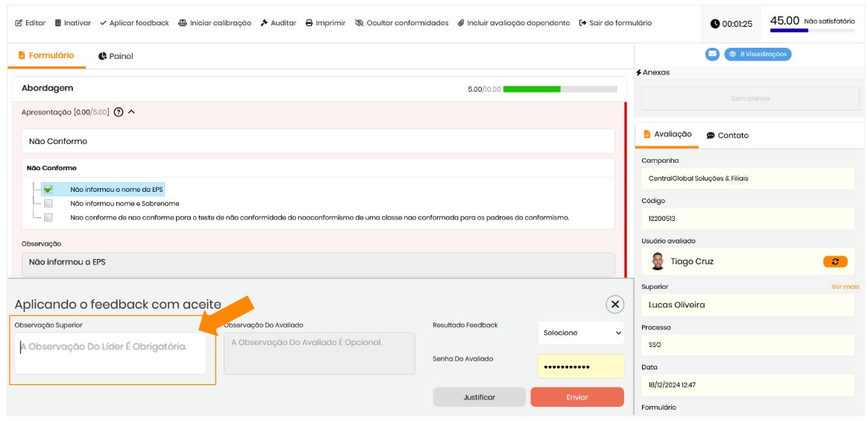Click the Editar pencil icon
Image resolution: width=868 pixels, height=421 pixels.
19,23
